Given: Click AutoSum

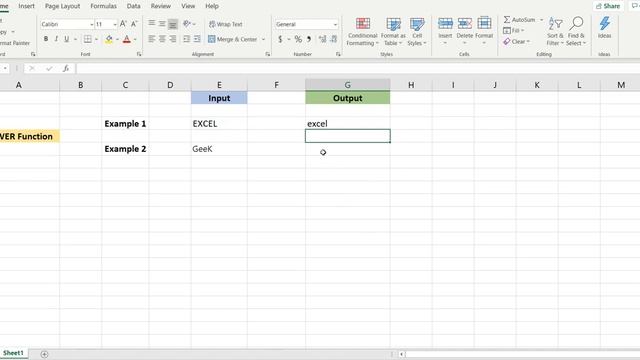Looking at the screenshot, I should pyautogui.click(x=519, y=20).
